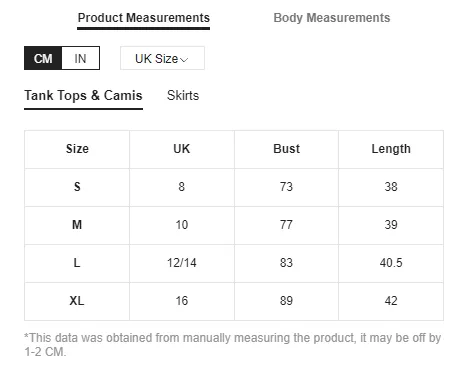Click the Length column header
The image size is (457, 365).
point(391,149)
